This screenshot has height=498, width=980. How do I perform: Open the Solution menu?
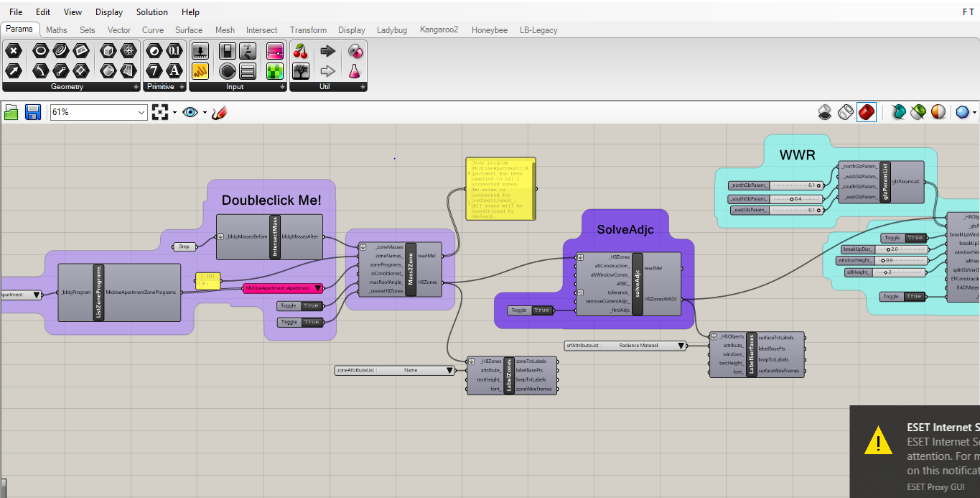tap(152, 12)
